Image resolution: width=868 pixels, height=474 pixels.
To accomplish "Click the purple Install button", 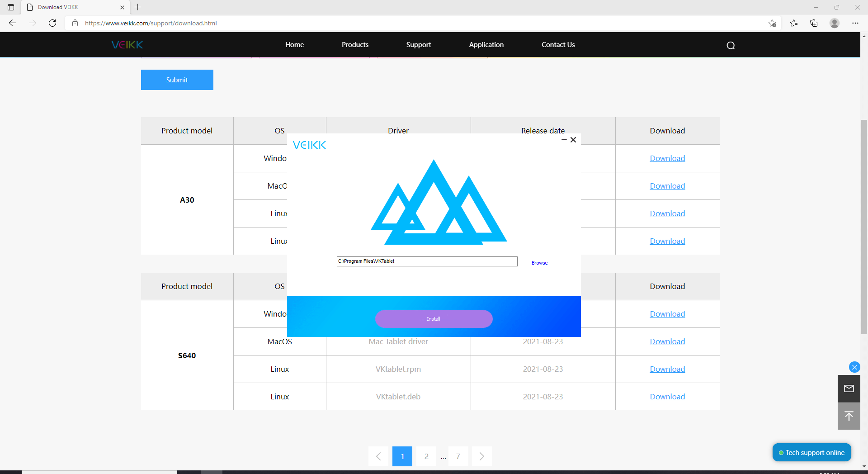I will pyautogui.click(x=434, y=319).
